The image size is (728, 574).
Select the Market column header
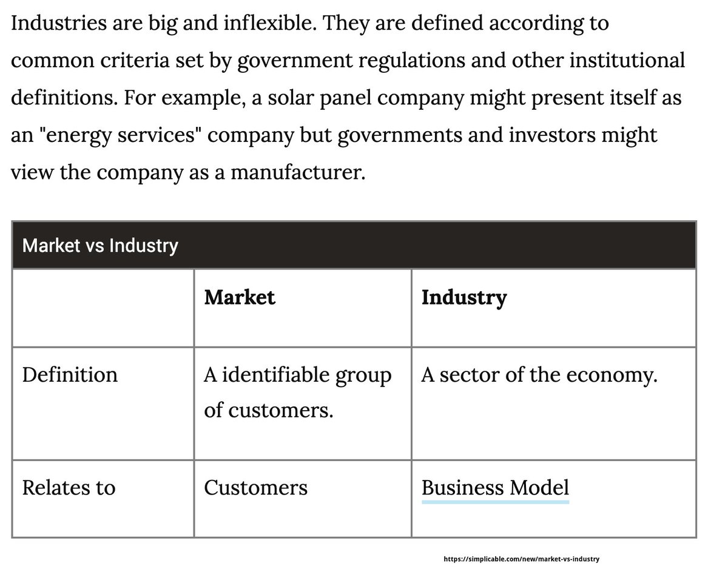click(x=240, y=297)
